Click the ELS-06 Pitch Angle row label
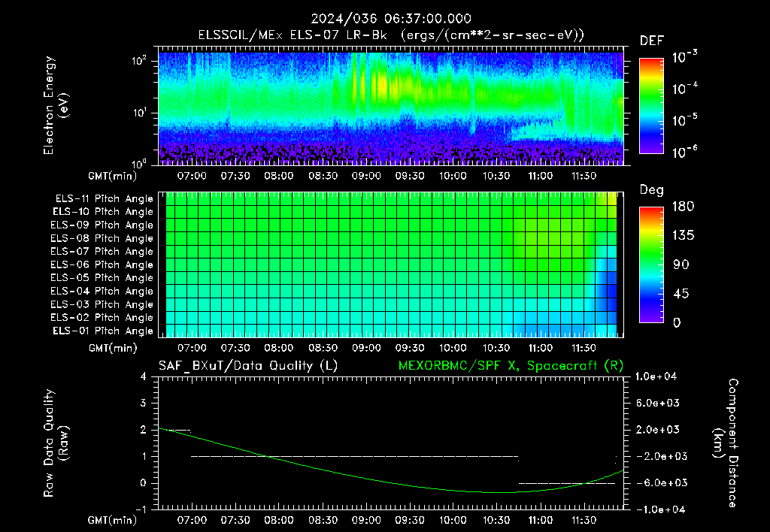This screenshot has width=770, height=532. [102, 265]
